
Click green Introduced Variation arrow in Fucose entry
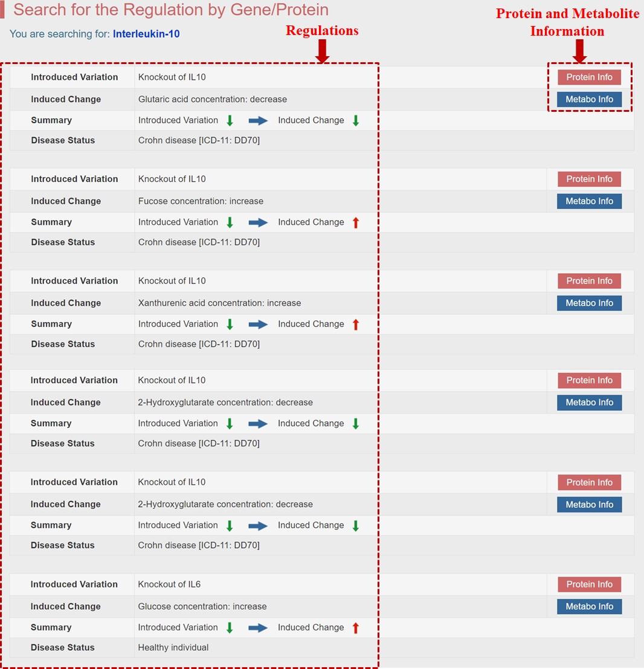(230, 223)
